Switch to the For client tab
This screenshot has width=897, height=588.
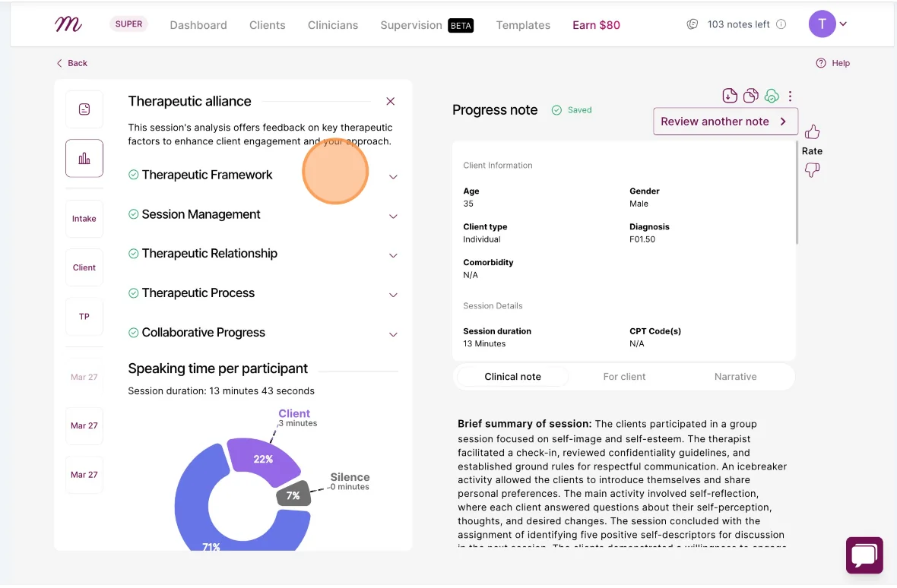[624, 377]
